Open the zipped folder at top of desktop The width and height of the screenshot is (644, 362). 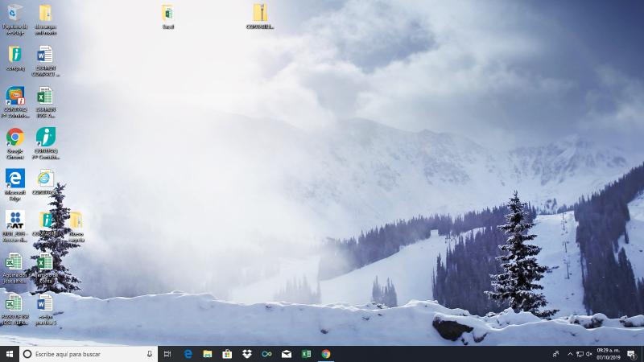pos(260,14)
